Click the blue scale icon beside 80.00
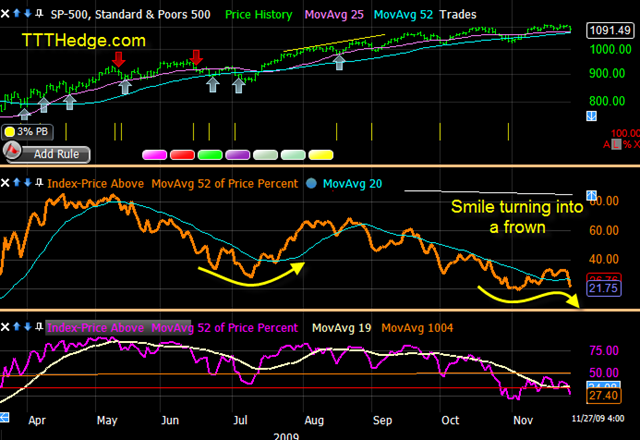 coord(591,196)
